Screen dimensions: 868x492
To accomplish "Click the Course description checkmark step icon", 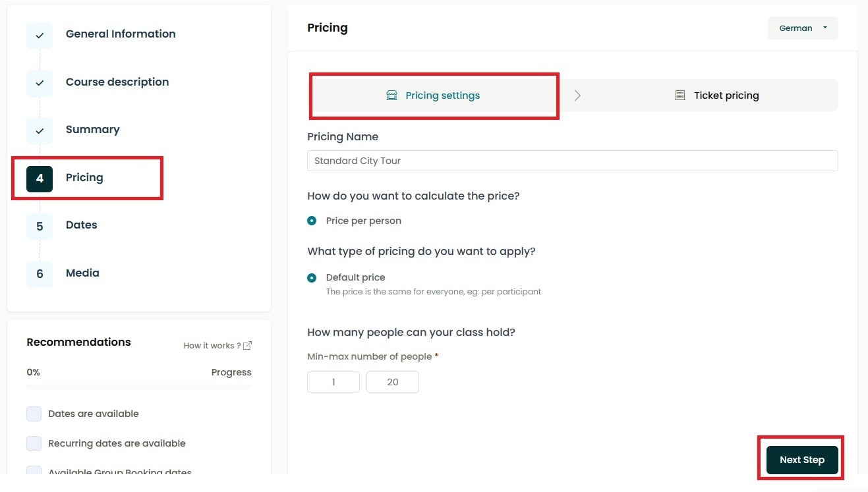I will coord(40,83).
